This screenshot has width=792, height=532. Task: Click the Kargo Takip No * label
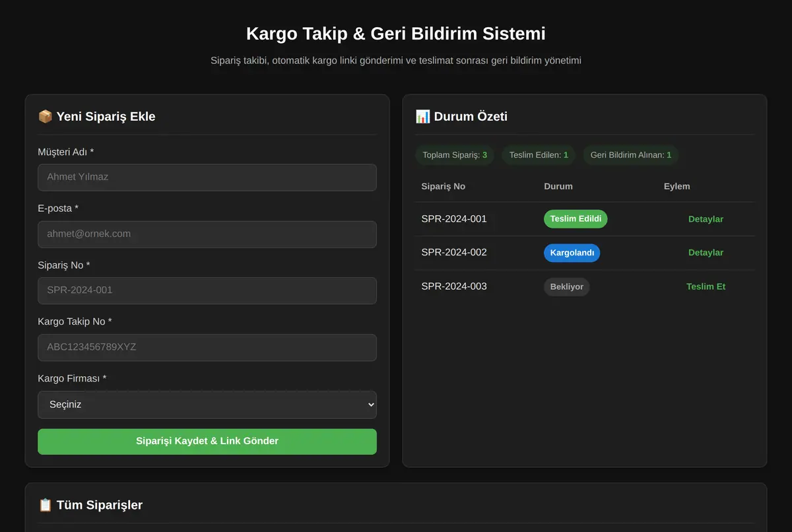[75, 321]
